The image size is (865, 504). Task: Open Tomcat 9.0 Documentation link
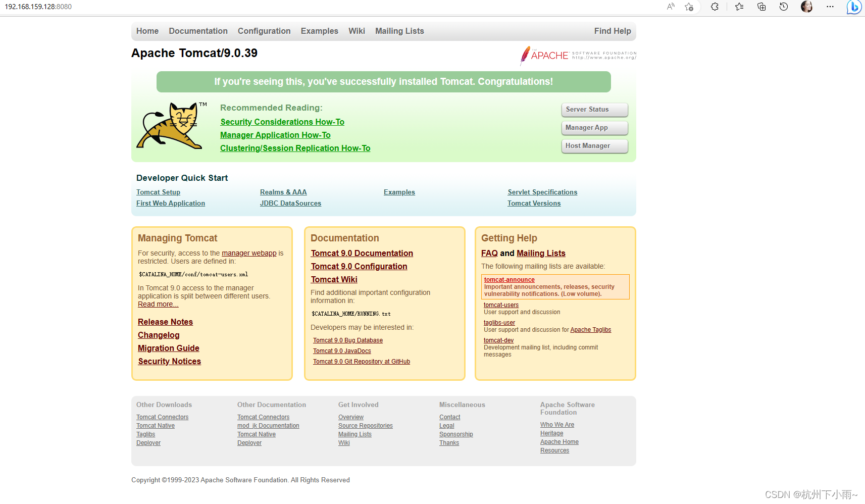(x=362, y=253)
